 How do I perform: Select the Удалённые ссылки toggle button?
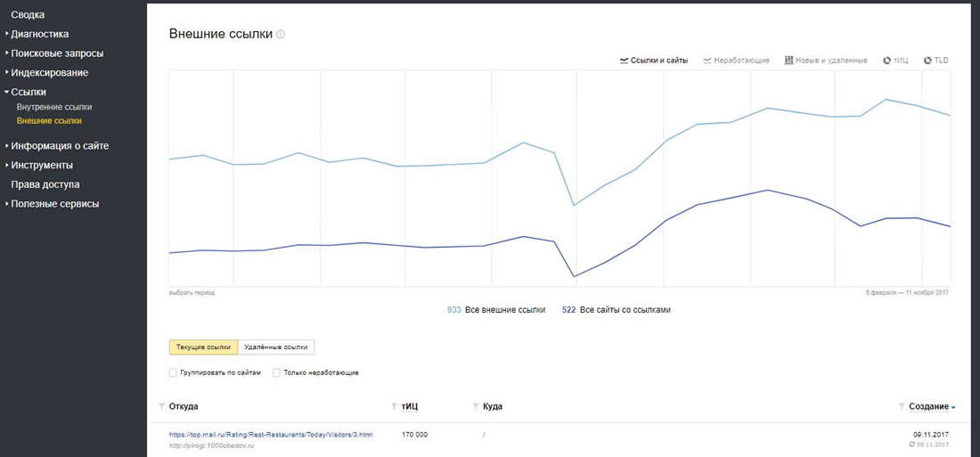276,347
